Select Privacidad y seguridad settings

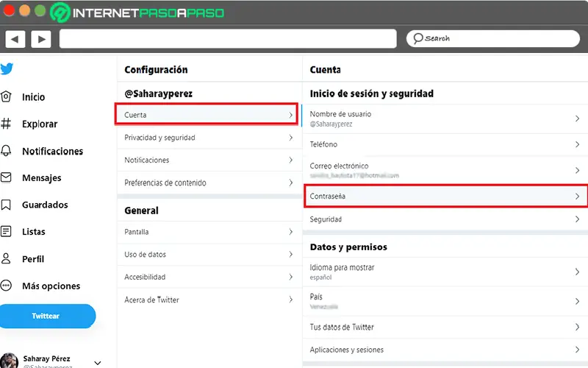point(209,138)
